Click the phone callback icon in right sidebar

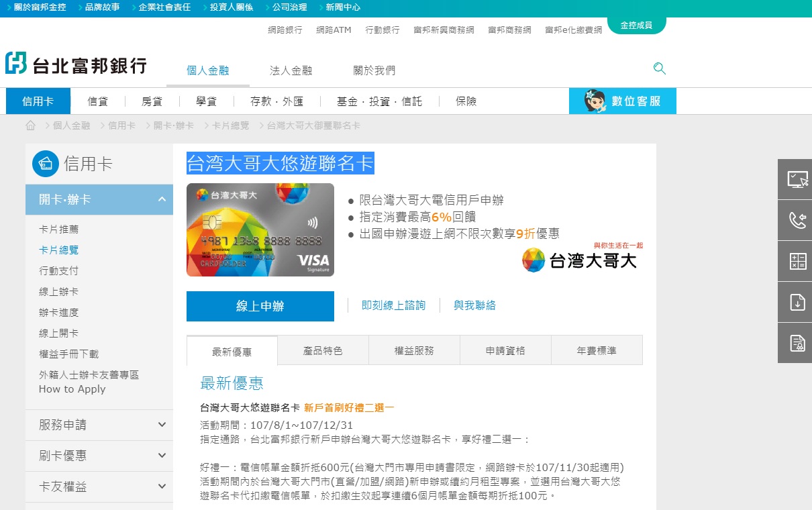(797, 220)
